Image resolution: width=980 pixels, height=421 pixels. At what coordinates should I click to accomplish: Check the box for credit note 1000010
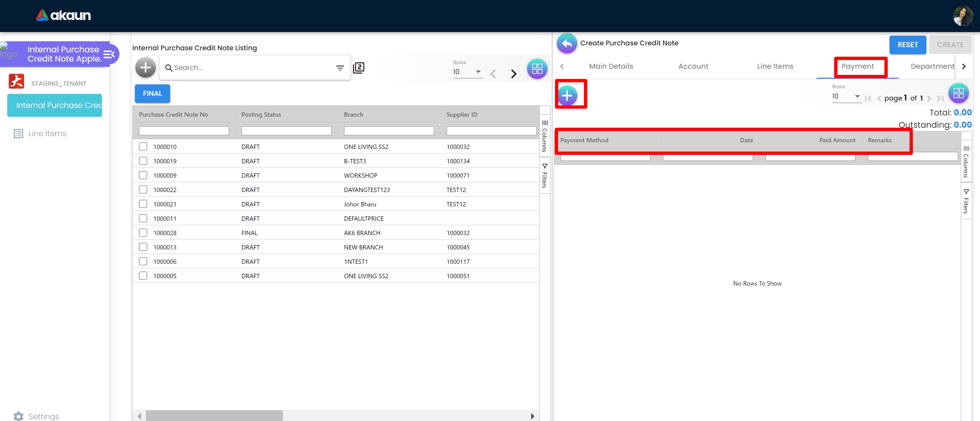coord(143,147)
